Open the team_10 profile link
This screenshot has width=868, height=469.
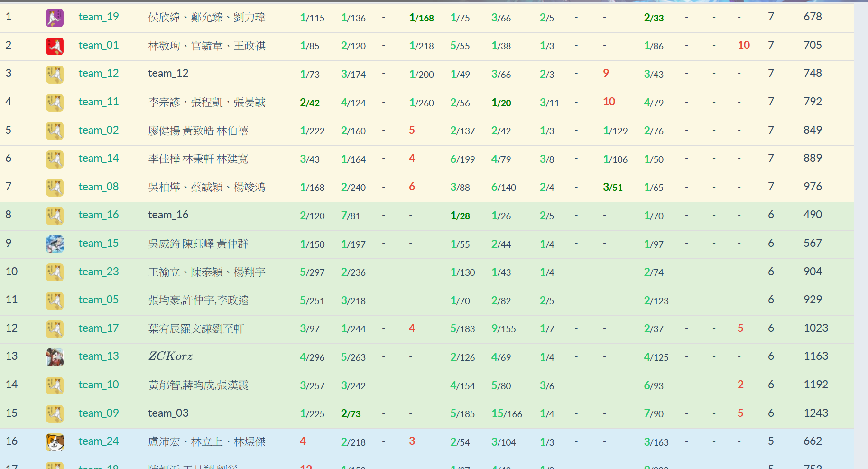(99, 385)
